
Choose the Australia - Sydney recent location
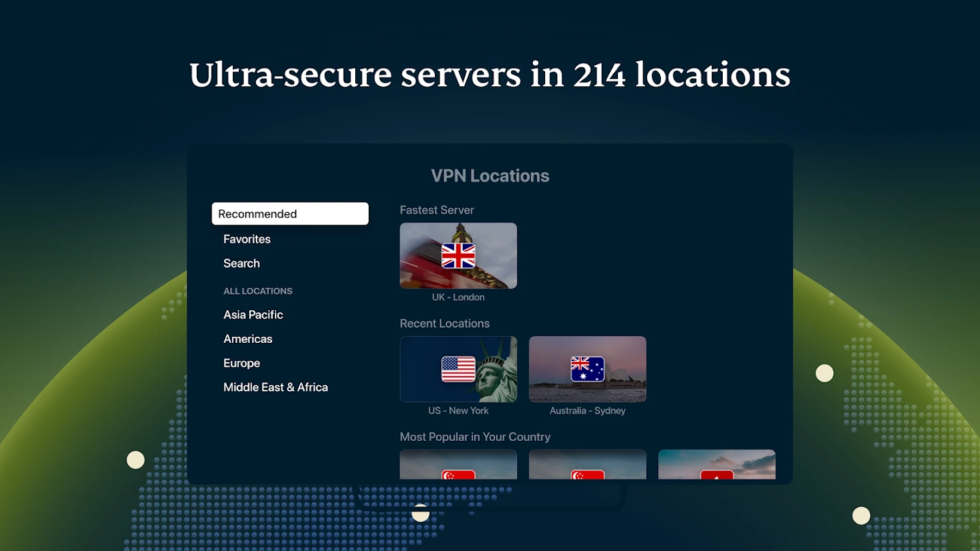587,369
